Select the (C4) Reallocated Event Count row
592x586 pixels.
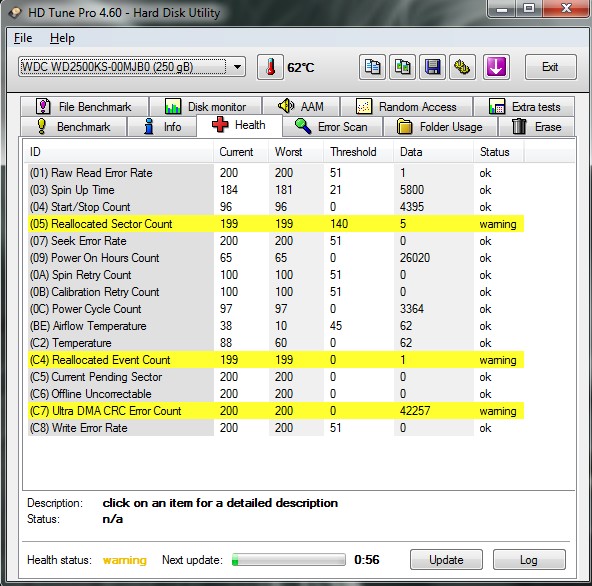276,360
